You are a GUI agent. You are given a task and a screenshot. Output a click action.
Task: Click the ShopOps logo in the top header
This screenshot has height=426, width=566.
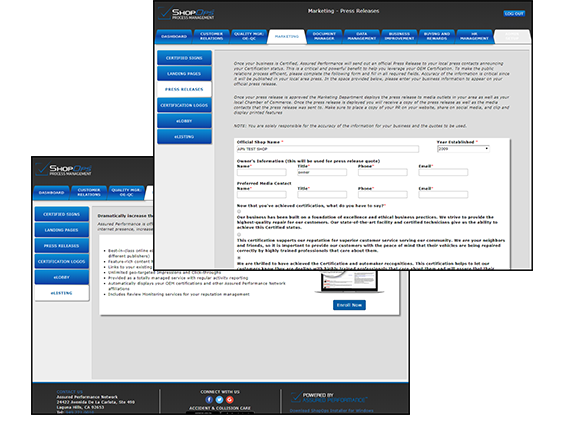click(x=187, y=13)
